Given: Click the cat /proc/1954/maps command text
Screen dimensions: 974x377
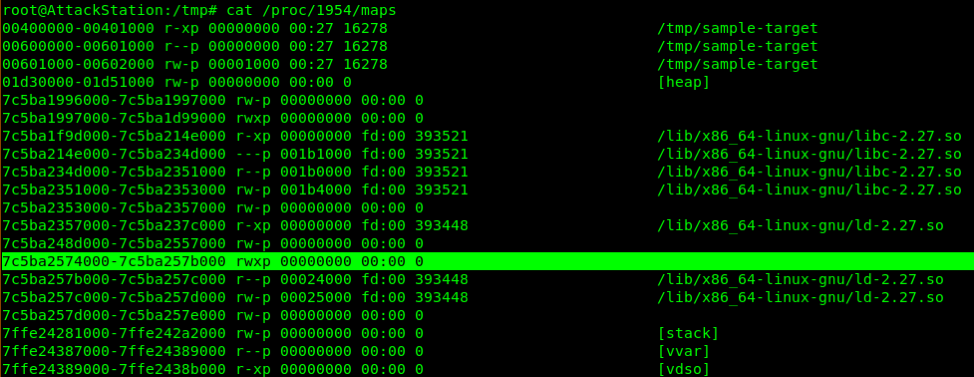Looking at the screenshot, I should point(311,10).
